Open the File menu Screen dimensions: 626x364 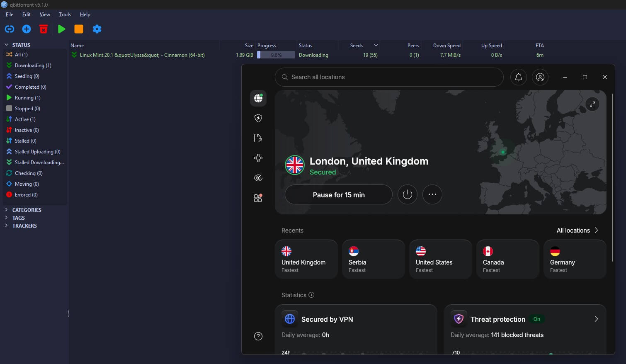click(x=10, y=15)
